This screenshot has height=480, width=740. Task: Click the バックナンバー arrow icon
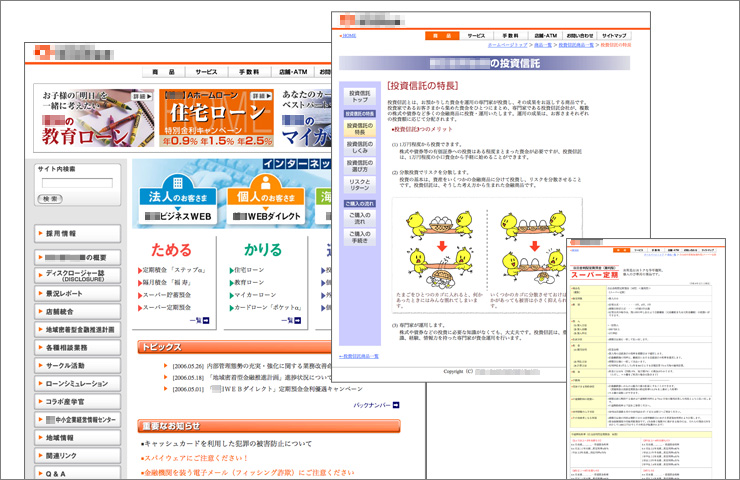(x=396, y=405)
